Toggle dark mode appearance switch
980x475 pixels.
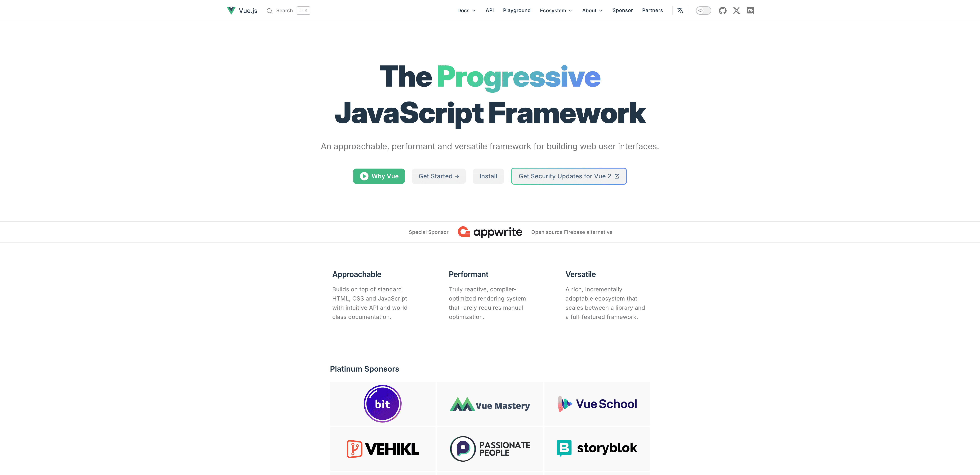[x=703, y=10]
